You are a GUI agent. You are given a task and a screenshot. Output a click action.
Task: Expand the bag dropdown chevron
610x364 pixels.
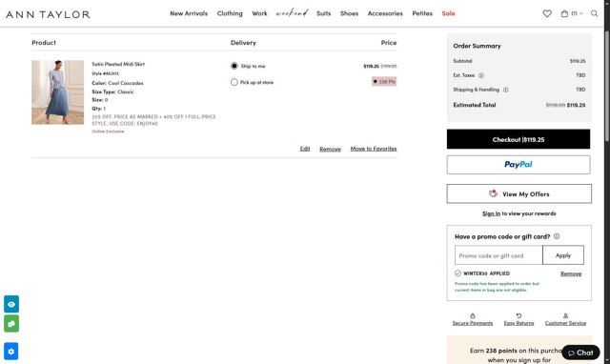click(x=581, y=13)
